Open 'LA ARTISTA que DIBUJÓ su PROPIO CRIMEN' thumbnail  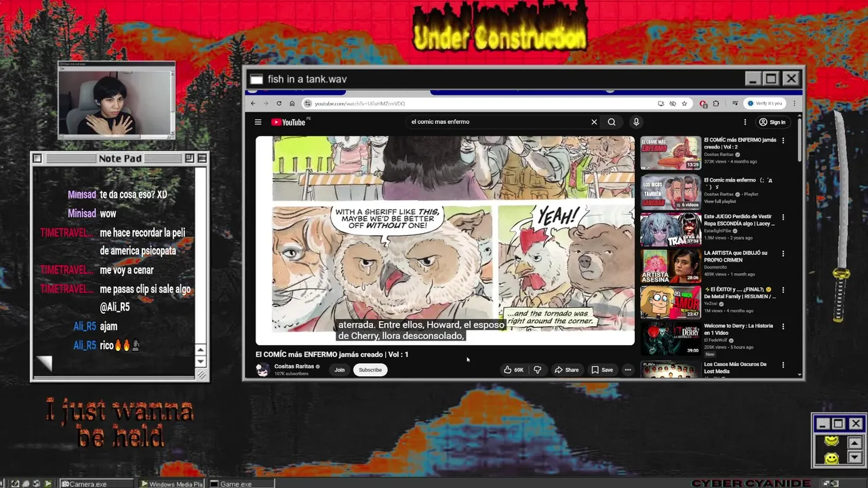671,266
